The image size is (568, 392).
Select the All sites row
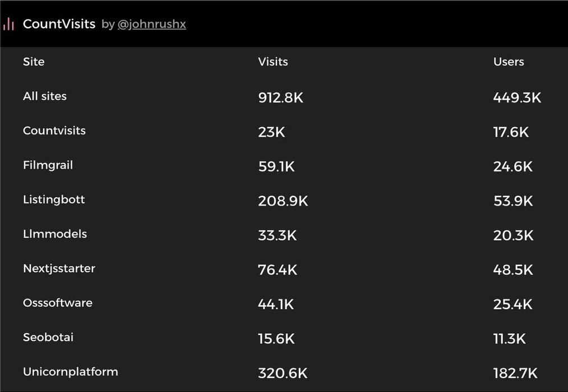(45, 96)
